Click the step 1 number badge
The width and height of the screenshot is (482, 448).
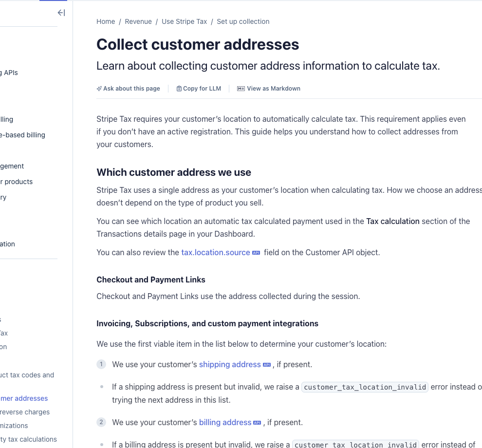click(101, 364)
